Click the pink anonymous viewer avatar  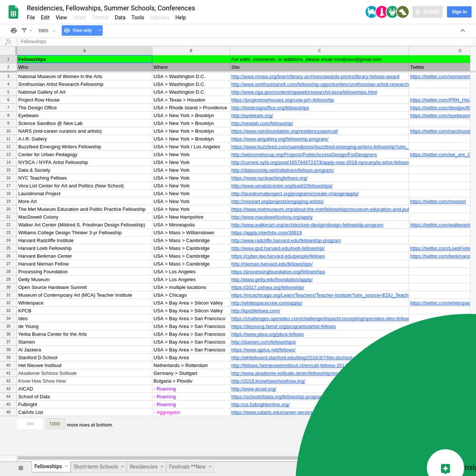coord(381,12)
